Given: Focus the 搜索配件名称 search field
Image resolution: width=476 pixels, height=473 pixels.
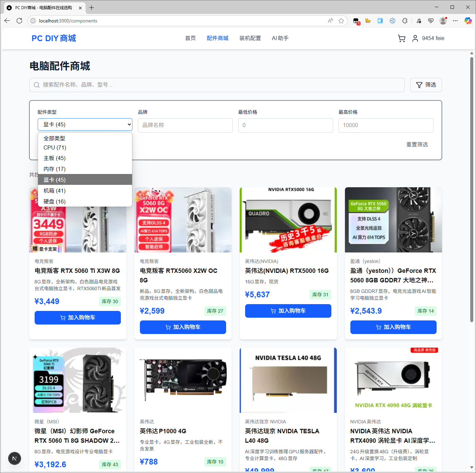Looking at the screenshot, I should tap(217, 85).
